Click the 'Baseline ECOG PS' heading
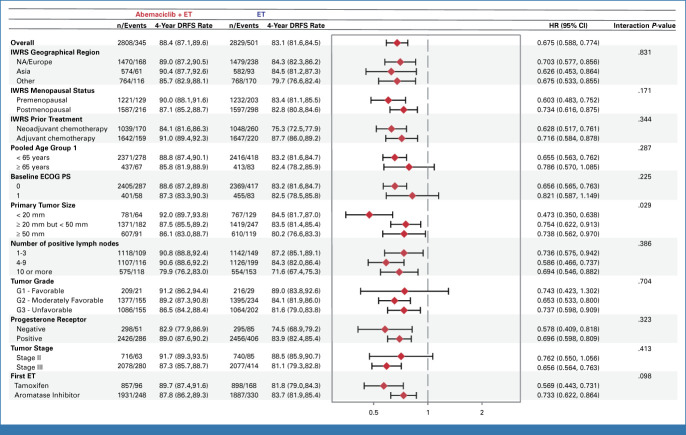The height and width of the screenshot is (435, 686). (40, 177)
